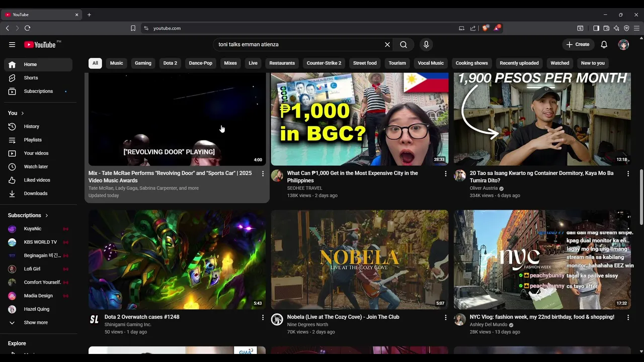Go back in browser history
Screen dimensions: 644x362
[7, 28]
